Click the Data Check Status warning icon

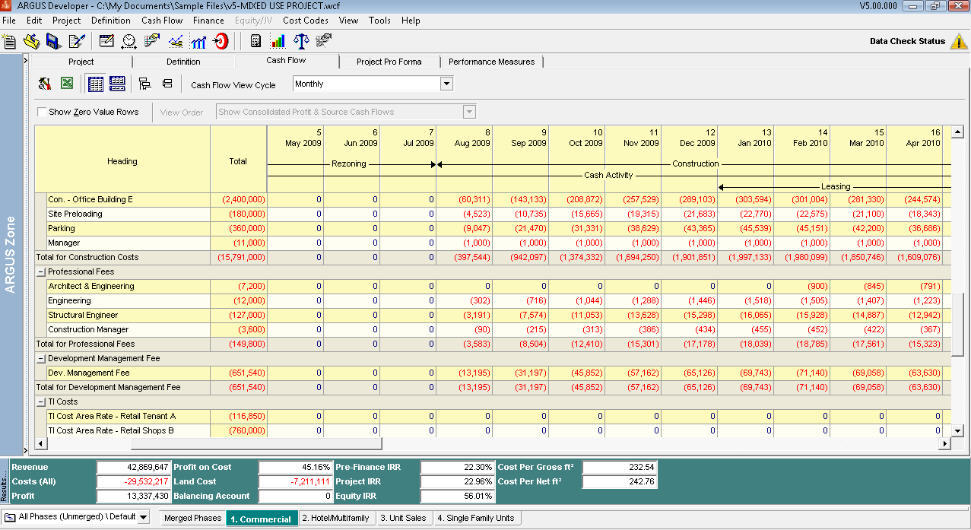pos(958,41)
